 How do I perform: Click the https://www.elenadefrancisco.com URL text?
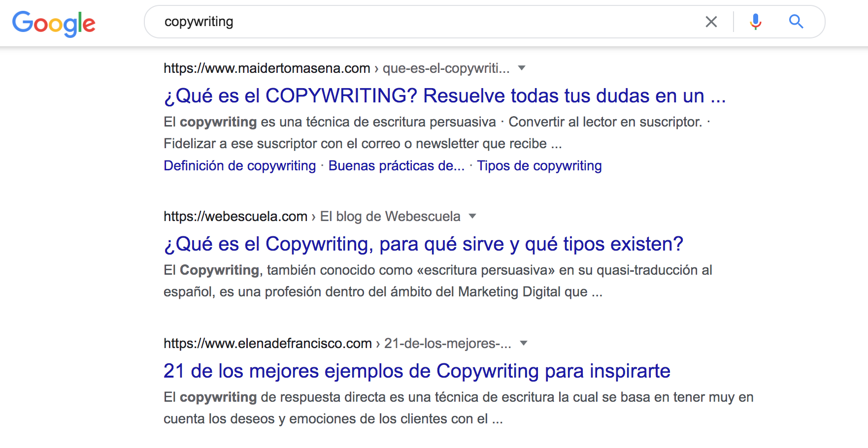(267, 343)
